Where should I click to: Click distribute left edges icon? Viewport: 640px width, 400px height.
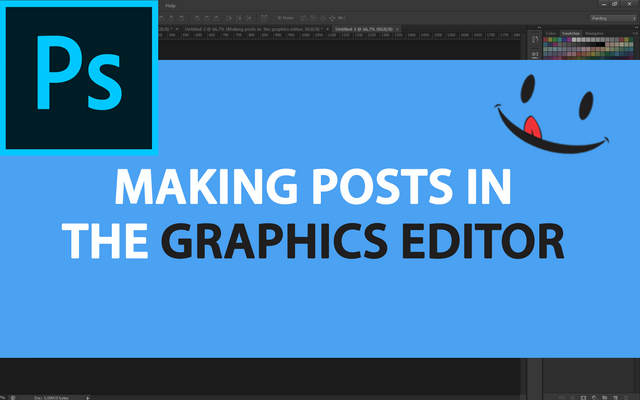click(x=229, y=18)
